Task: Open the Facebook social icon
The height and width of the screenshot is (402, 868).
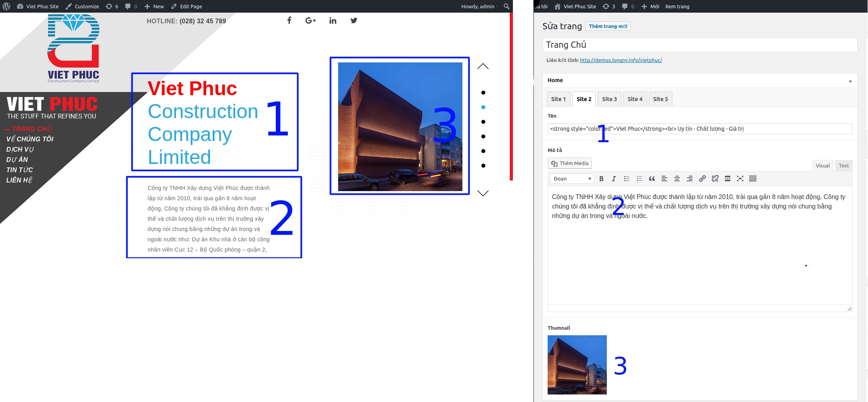Action: [289, 21]
